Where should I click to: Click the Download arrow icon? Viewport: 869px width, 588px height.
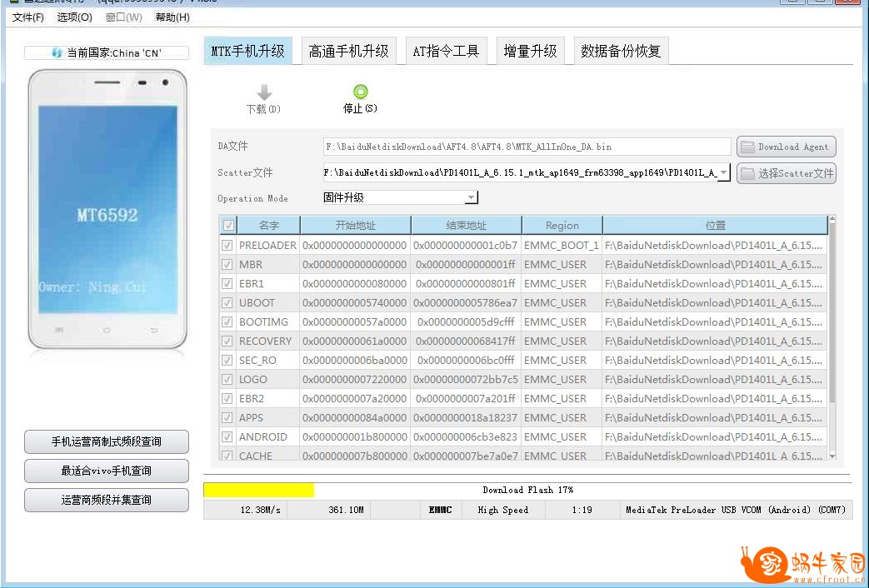pos(264,92)
